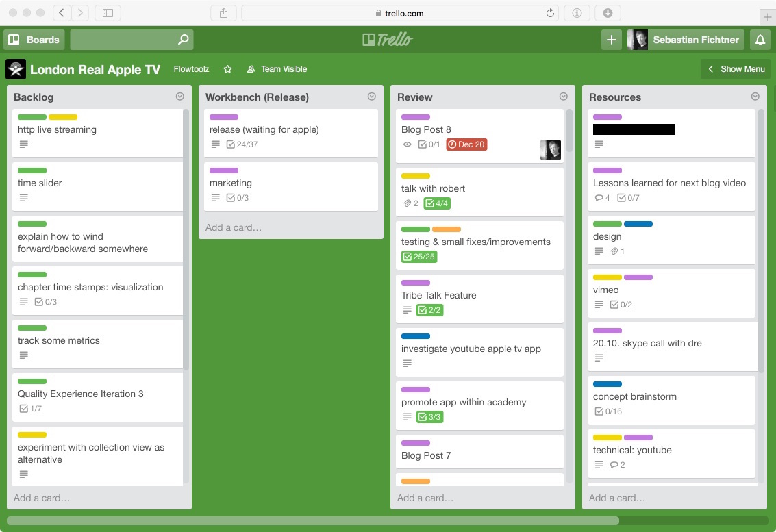Open the Boards menu button
This screenshot has height=532, width=776.
(34, 40)
